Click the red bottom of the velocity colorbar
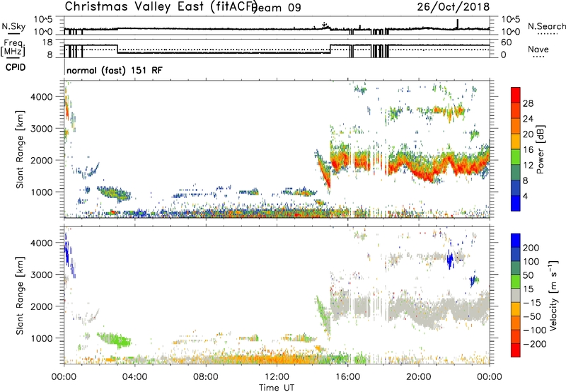The width and height of the screenshot is (566, 392). point(516,350)
